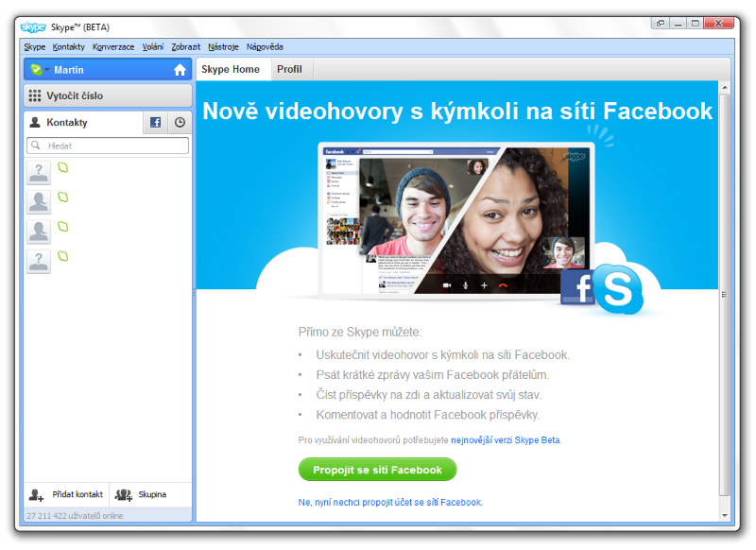Open the Kontakty menu
This screenshot has width=756, height=550.
pyautogui.click(x=68, y=46)
